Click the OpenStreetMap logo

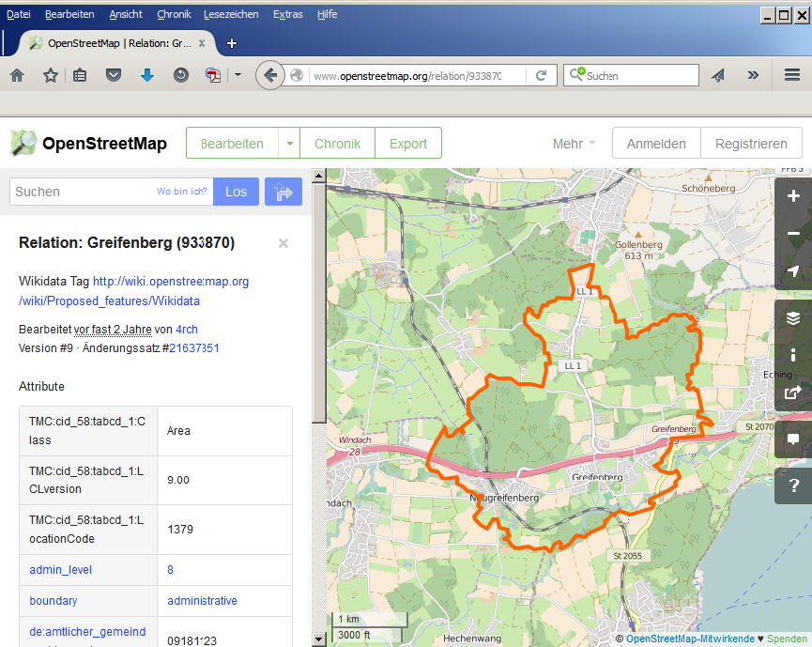click(x=88, y=144)
